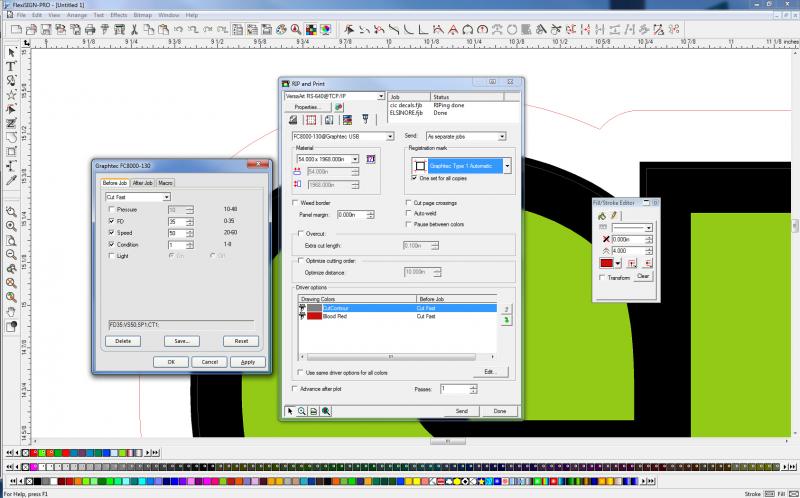This screenshot has height=498, width=800.
Task: Click the Clear button in Fill/Stroke Editor
Action: click(x=643, y=276)
